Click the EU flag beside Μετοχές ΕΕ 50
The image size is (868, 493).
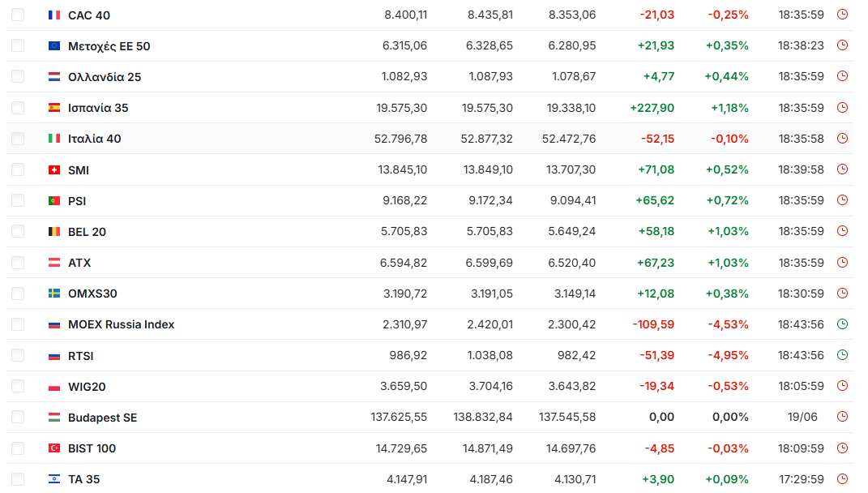tap(54, 46)
